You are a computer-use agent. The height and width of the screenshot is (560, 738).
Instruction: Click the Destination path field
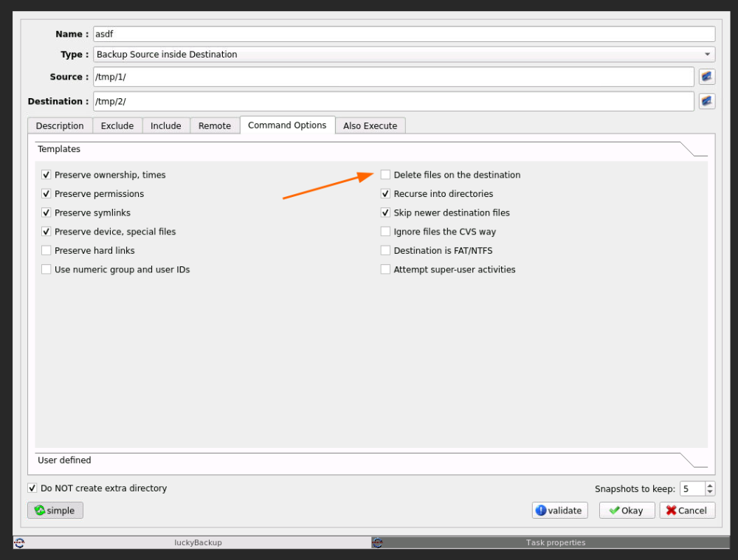[393, 101]
